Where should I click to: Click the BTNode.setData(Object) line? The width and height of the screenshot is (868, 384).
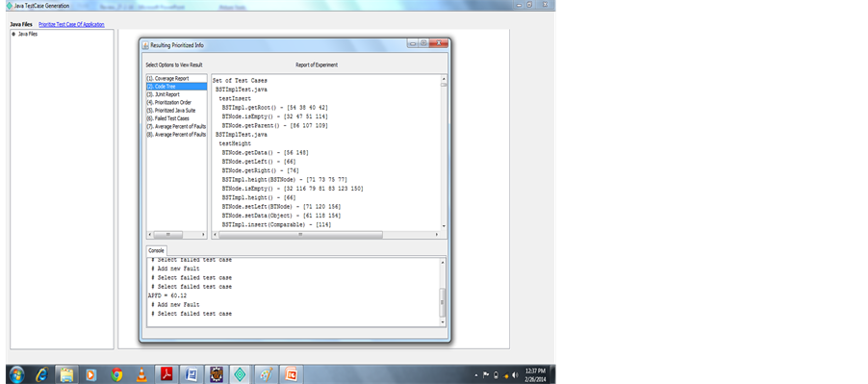[281, 216]
